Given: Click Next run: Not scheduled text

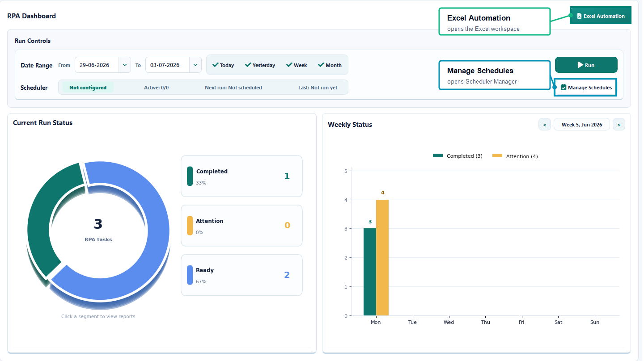Looking at the screenshot, I should (233, 88).
